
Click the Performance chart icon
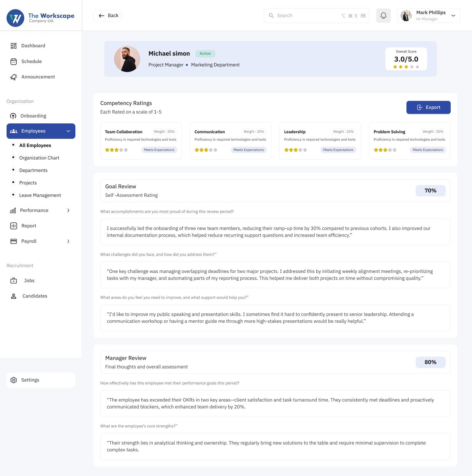(x=13, y=210)
